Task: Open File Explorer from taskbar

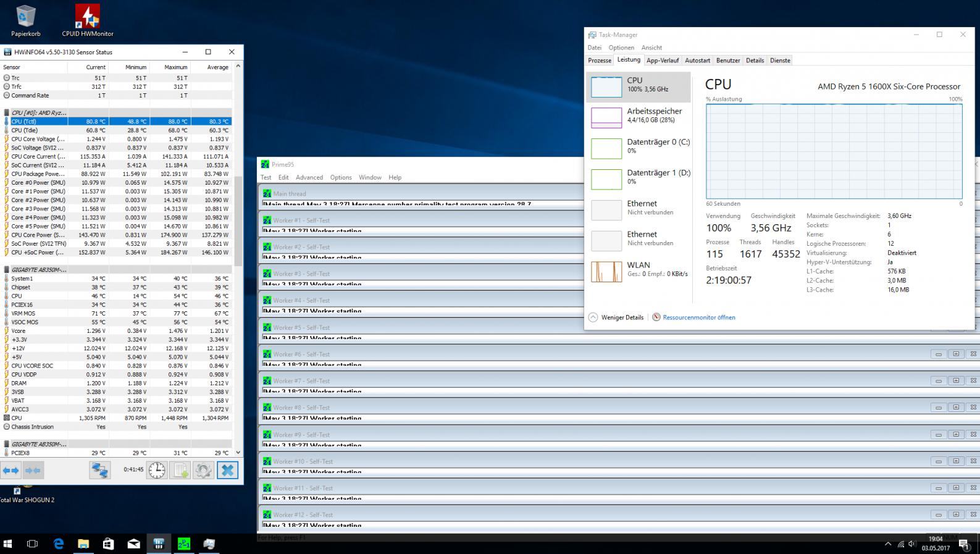Action: [x=83, y=544]
